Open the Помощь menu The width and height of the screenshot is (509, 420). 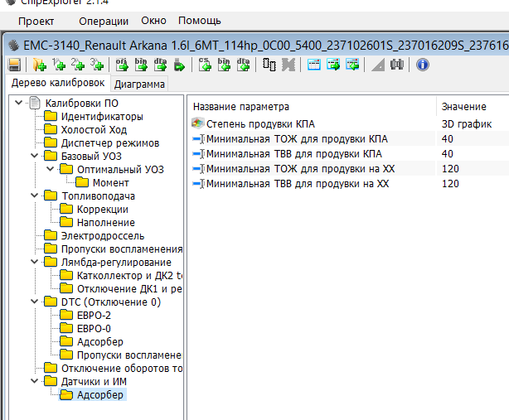pos(199,20)
